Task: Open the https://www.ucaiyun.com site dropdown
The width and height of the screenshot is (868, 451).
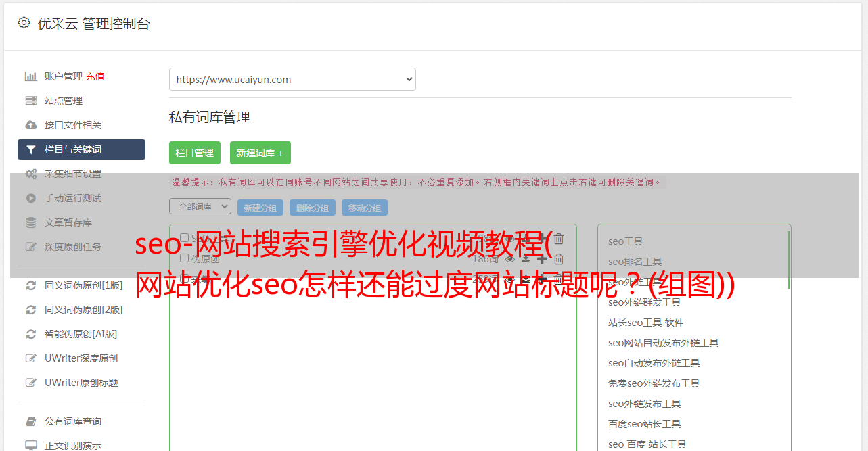Action: 292,79
